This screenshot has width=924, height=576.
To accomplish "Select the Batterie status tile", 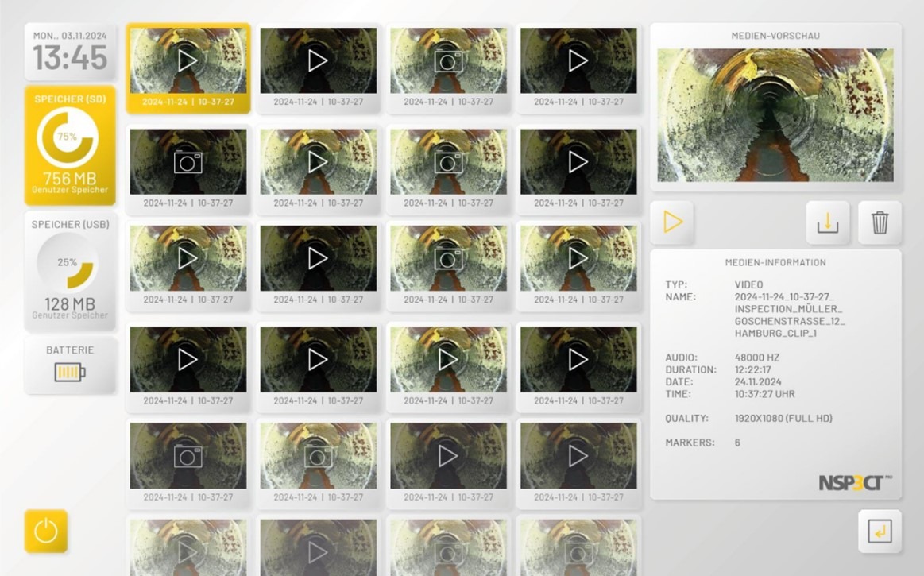I will click(70, 365).
